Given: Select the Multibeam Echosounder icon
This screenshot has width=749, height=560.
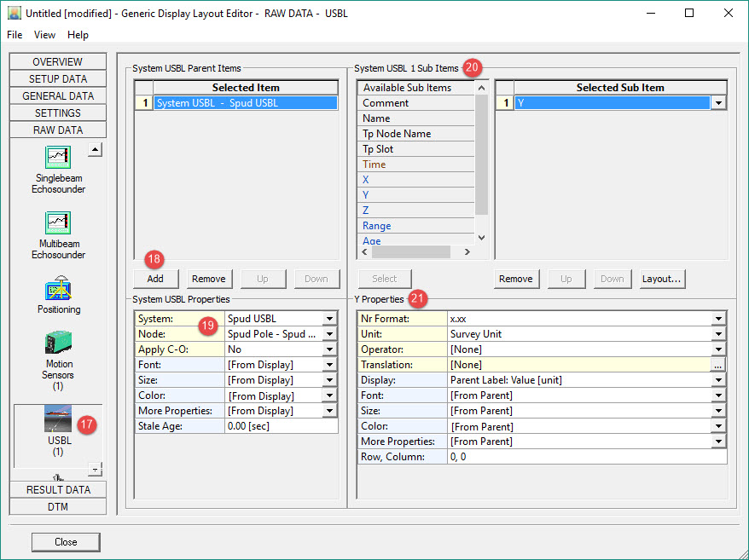Looking at the screenshot, I should pos(58,223).
